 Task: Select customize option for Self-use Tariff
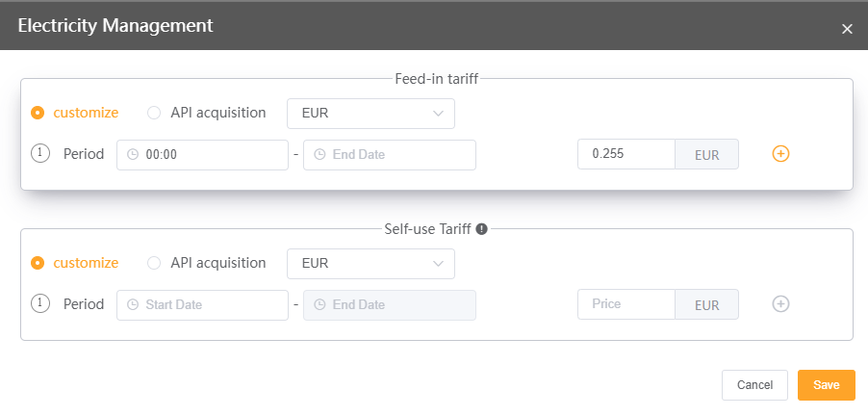(x=38, y=263)
